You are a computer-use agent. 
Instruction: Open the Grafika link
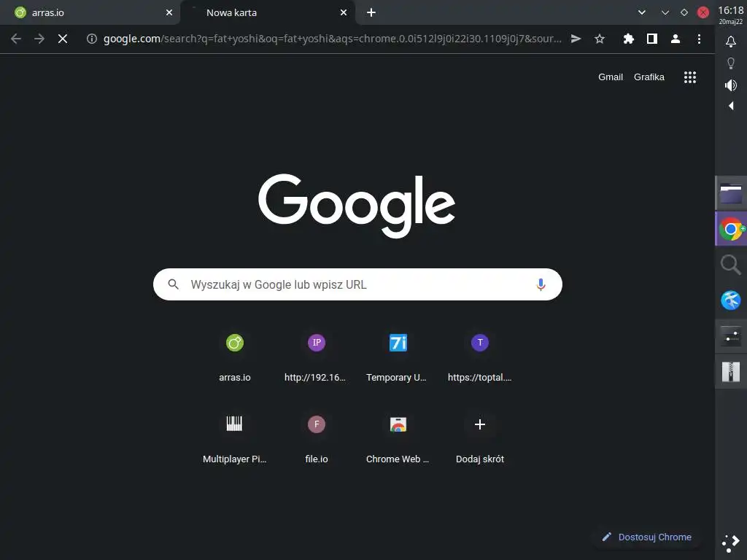tap(649, 77)
